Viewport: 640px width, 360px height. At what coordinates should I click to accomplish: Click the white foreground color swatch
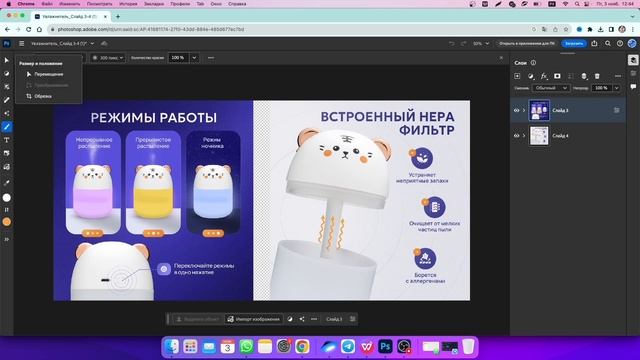pos(7,198)
